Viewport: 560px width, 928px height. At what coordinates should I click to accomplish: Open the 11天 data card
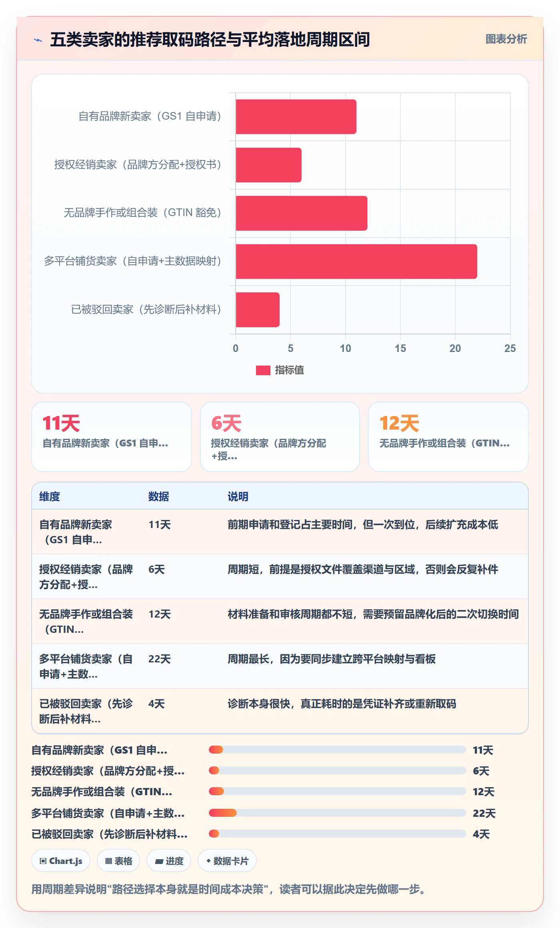[x=112, y=437]
